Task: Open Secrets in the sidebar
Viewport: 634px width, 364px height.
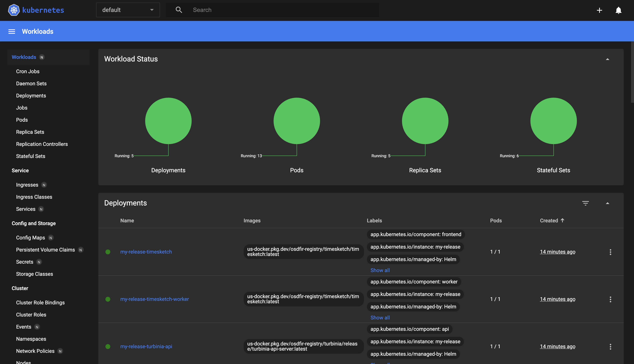Action: [24, 262]
